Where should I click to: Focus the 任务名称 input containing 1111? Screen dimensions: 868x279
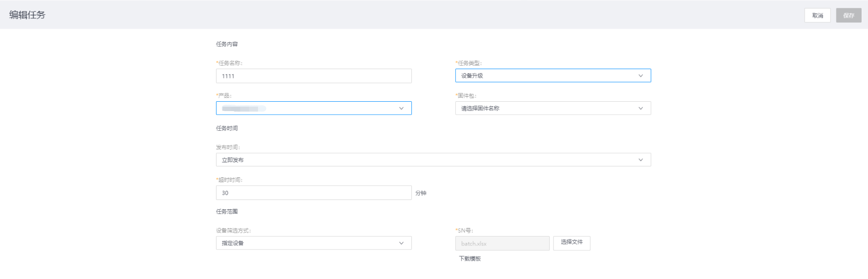click(x=313, y=76)
